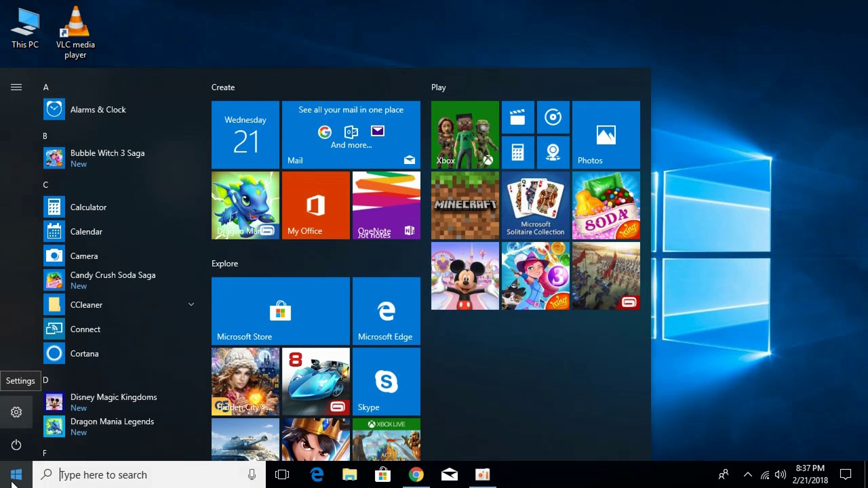The image size is (868, 488).
Task: Click the Create tile group heading
Action: [x=223, y=87]
